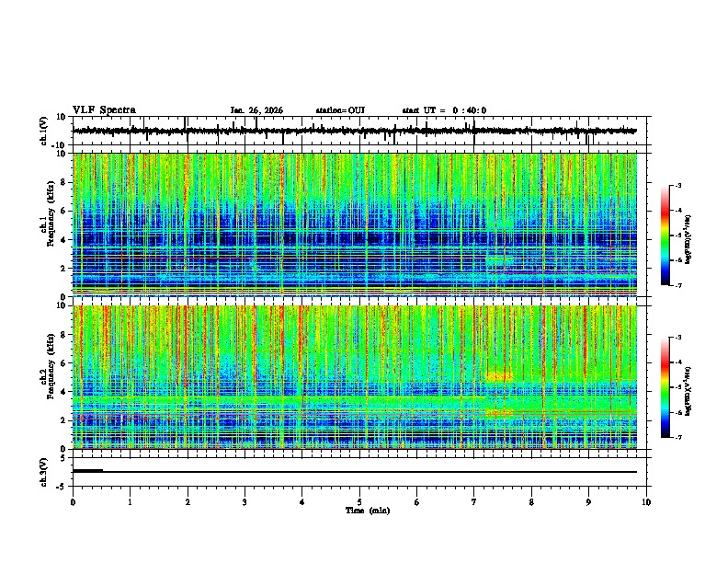The height and width of the screenshot is (563, 728).
Task: Click the "Time (min)" x-axis label
Action: coord(368,511)
